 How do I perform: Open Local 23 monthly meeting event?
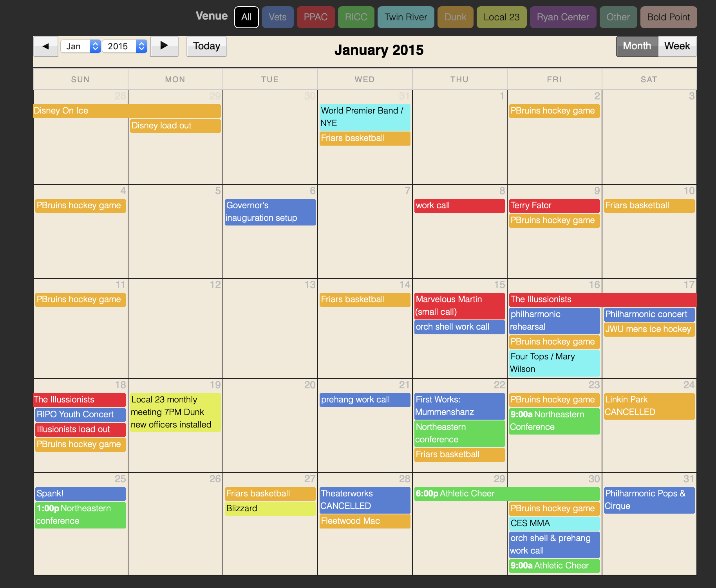tap(175, 412)
